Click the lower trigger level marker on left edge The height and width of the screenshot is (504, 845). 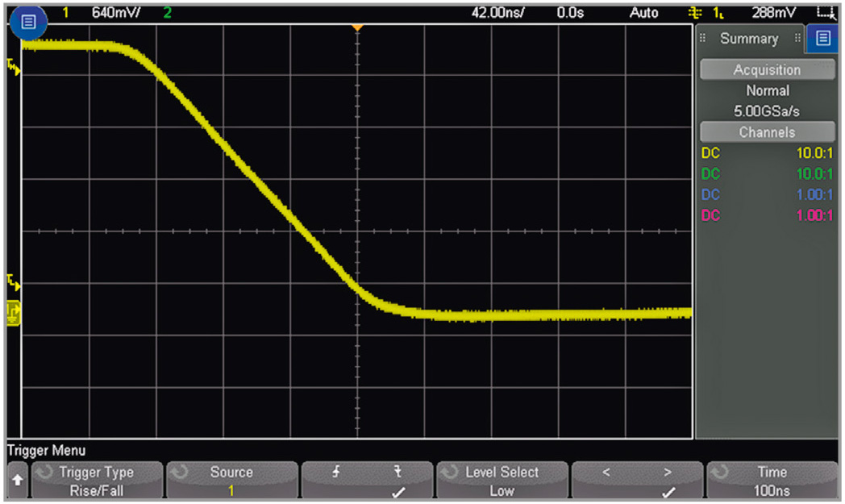(x=14, y=282)
